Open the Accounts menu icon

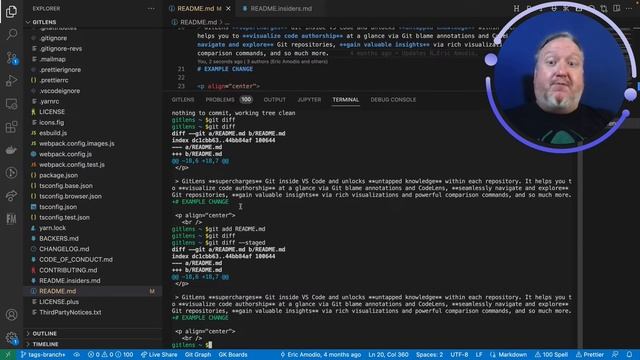11,315
